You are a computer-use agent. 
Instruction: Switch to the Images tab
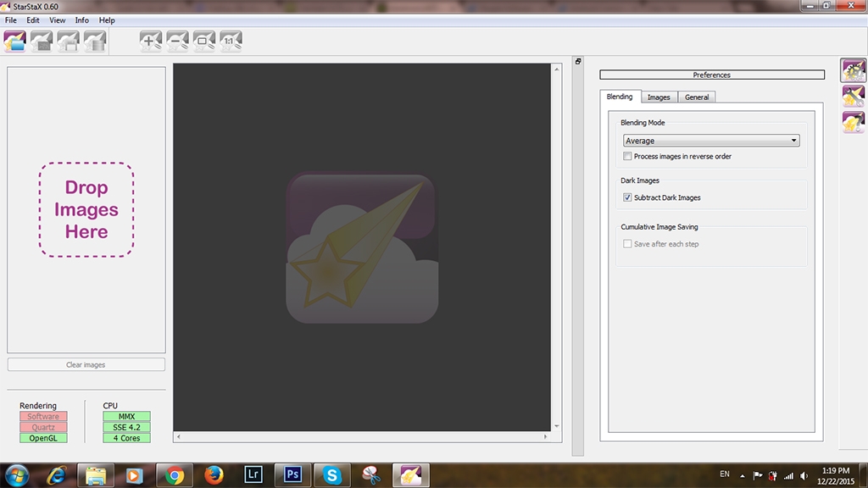coord(659,97)
